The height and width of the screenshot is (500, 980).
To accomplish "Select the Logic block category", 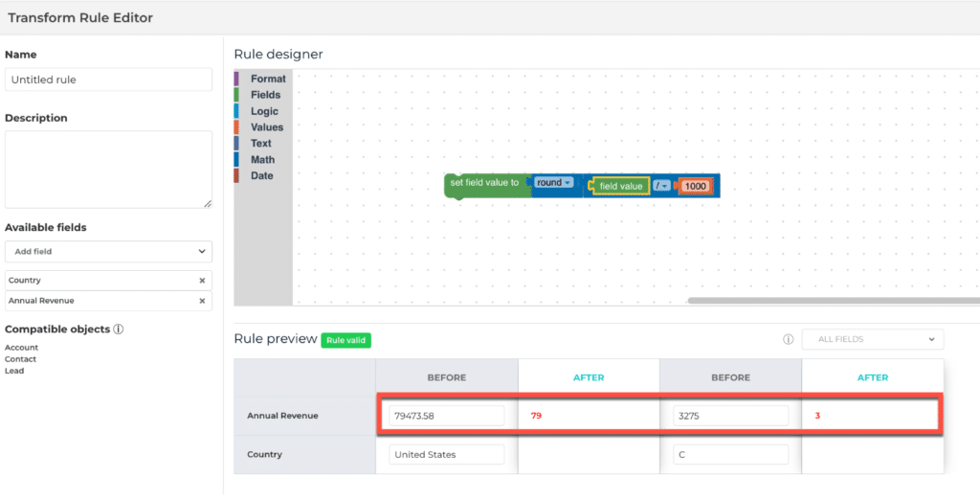I will pyautogui.click(x=264, y=111).
